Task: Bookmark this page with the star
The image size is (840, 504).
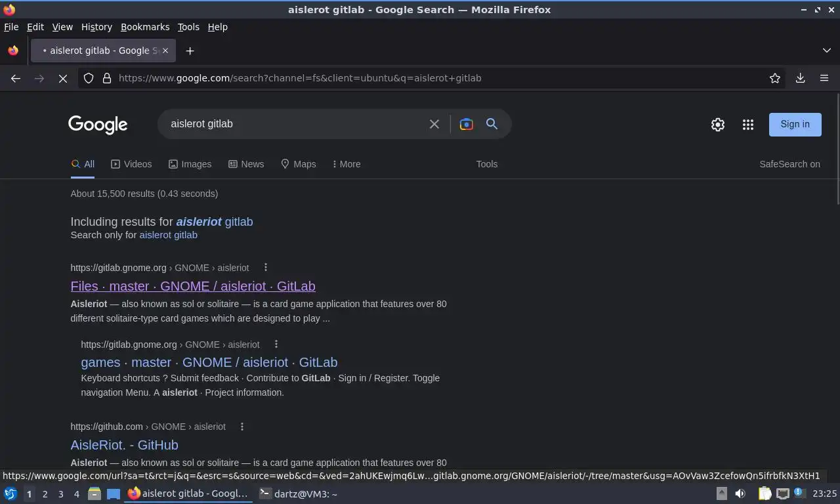Action: coord(775,78)
